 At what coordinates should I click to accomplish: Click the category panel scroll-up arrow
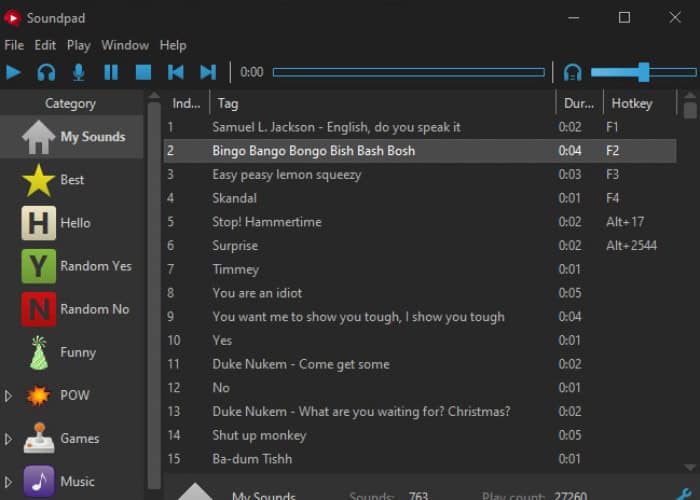[x=154, y=95]
